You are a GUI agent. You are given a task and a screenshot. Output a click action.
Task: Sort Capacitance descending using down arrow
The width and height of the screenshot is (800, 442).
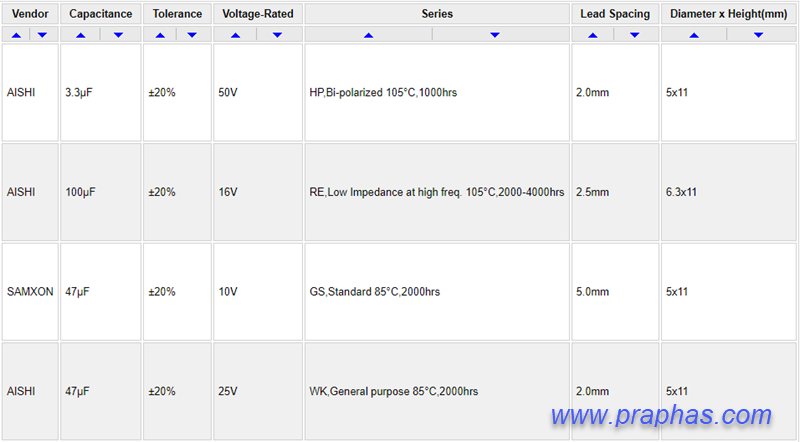tap(118, 35)
